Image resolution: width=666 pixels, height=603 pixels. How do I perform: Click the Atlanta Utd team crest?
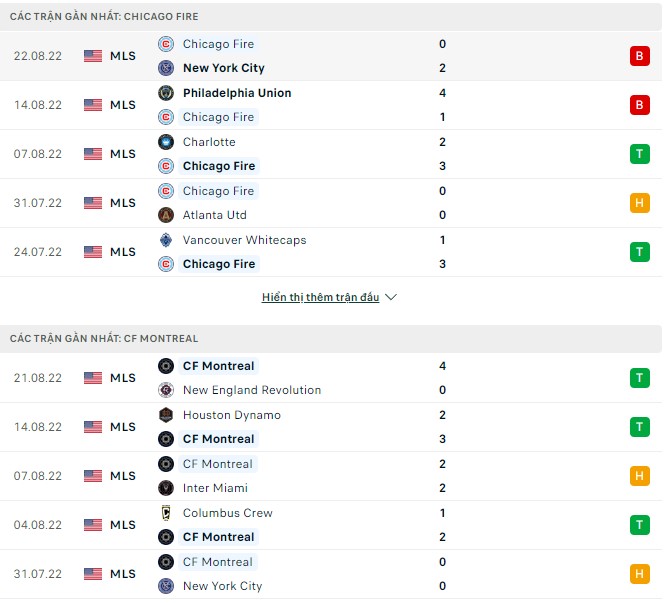(166, 215)
